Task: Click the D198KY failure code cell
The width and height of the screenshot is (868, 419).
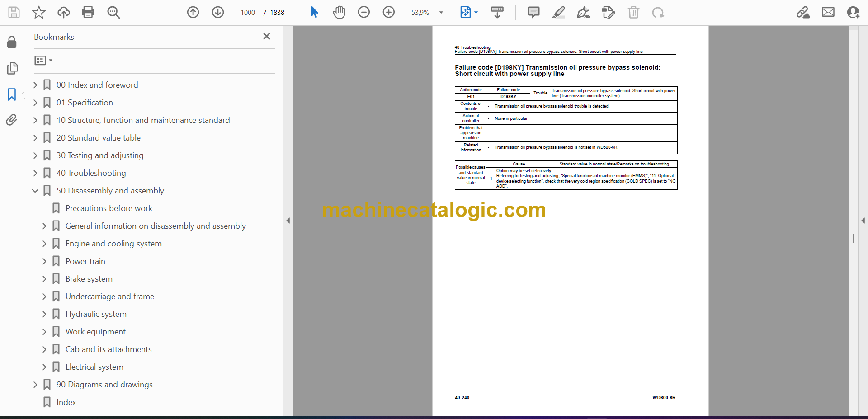Action: pos(508,97)
